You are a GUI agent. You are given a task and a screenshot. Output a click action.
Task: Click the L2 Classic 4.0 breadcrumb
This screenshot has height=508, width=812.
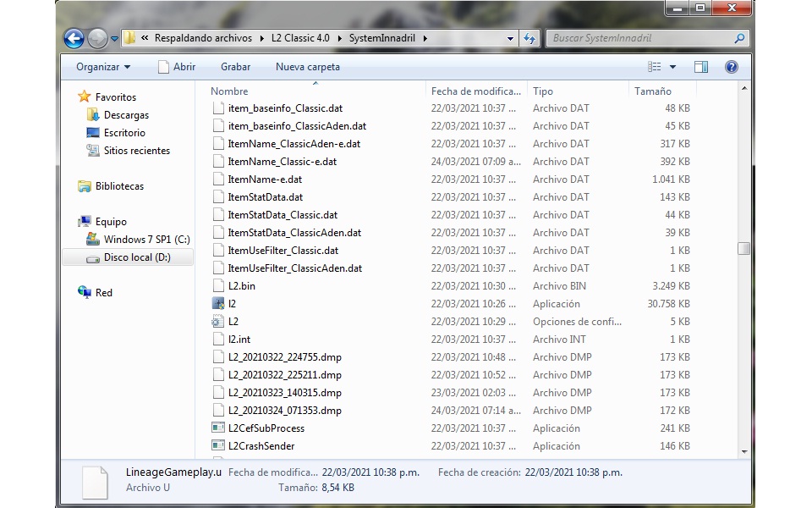coord(306,38)
